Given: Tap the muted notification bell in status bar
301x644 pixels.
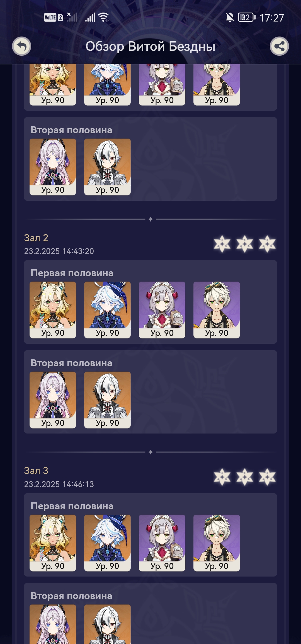Looking at the screenshot, I should (230, 18).
